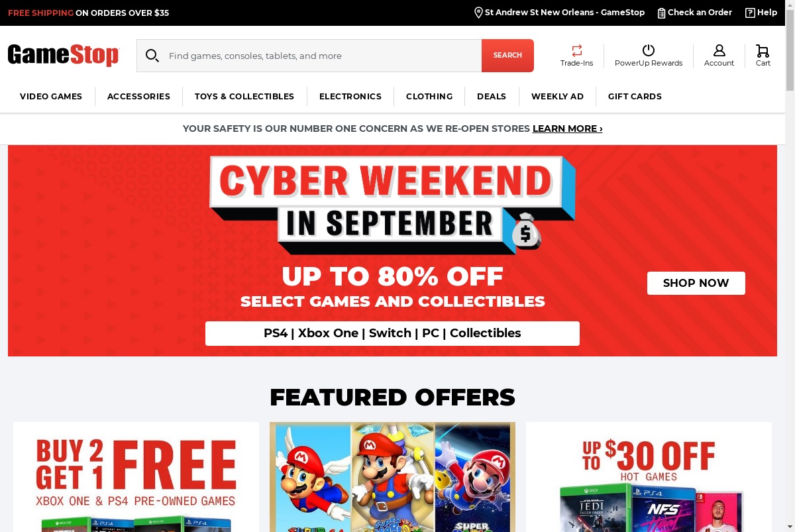Click the Trade-Ins arrows icon
The height and width of the screenshot is (532, 795).
[x=577, y=50]
